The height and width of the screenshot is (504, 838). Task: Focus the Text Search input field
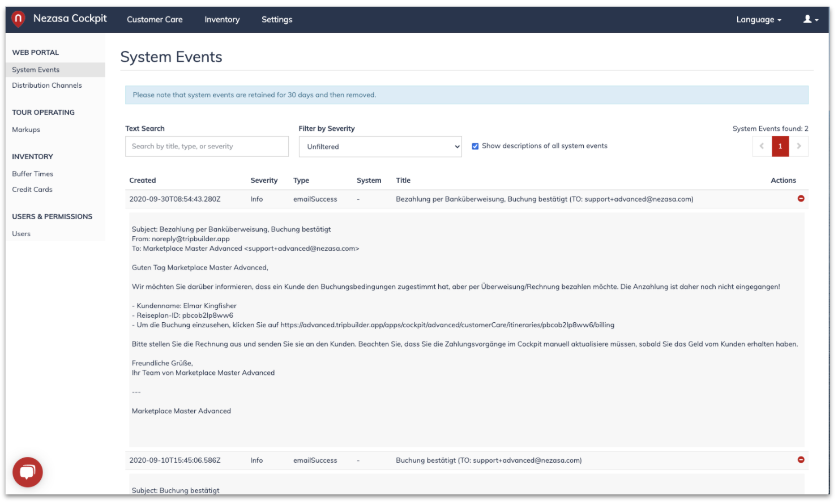point(207,146)
